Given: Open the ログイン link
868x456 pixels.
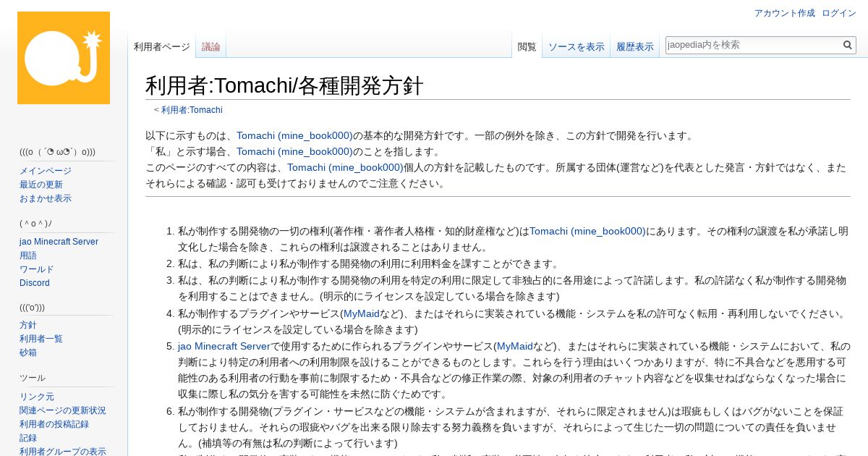Looking at the screenshot, I should coord(839,13).
